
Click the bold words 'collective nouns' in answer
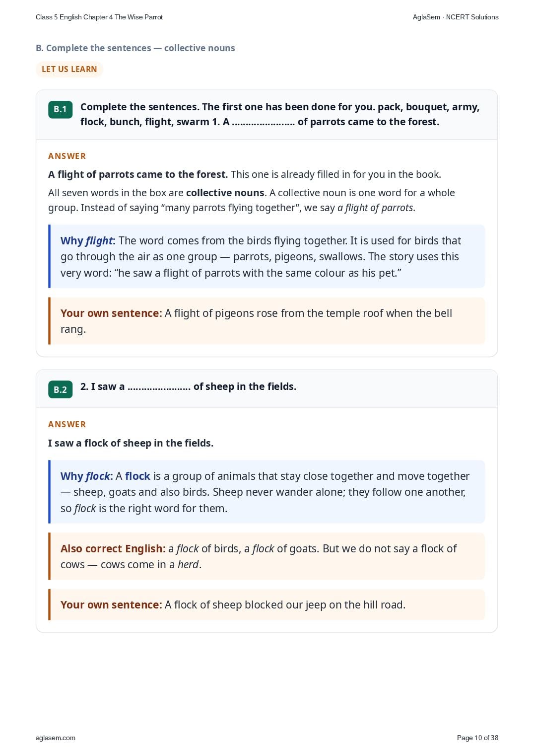[x=225, y=193]
